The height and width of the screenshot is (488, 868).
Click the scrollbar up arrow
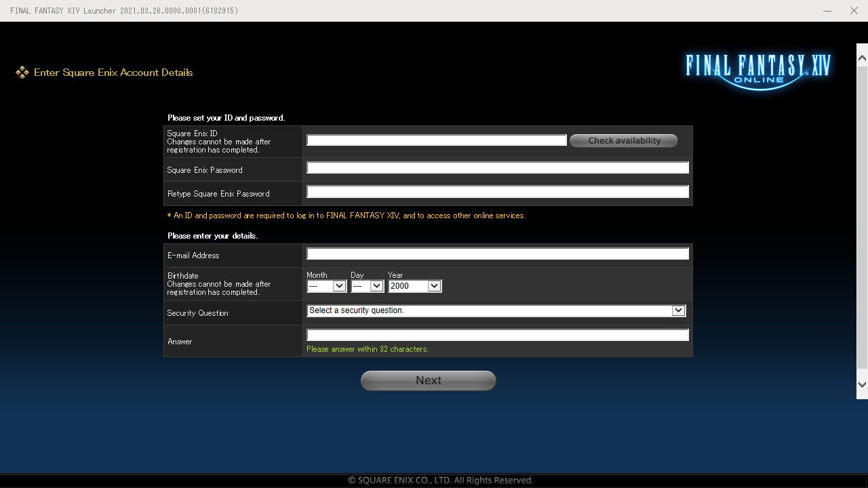point(861,58)
